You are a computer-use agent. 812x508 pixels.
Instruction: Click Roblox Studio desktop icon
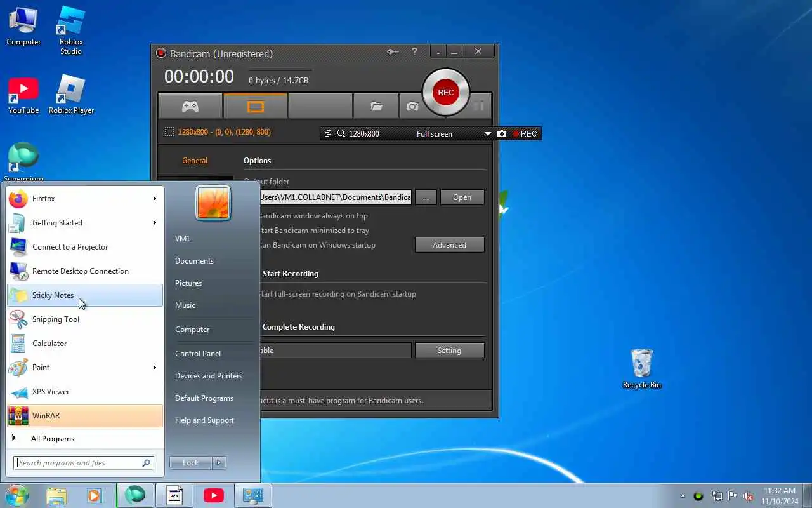pos(71,30)
